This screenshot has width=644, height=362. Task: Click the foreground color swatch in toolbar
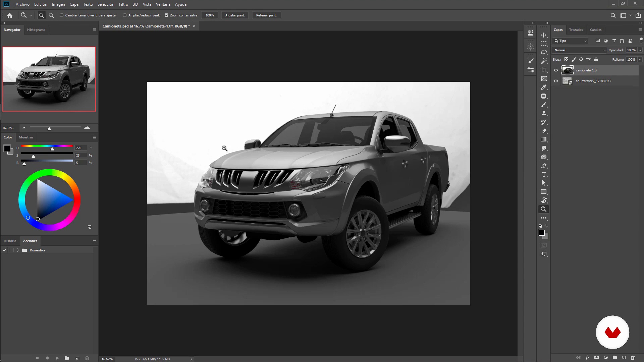coord(541,233)
